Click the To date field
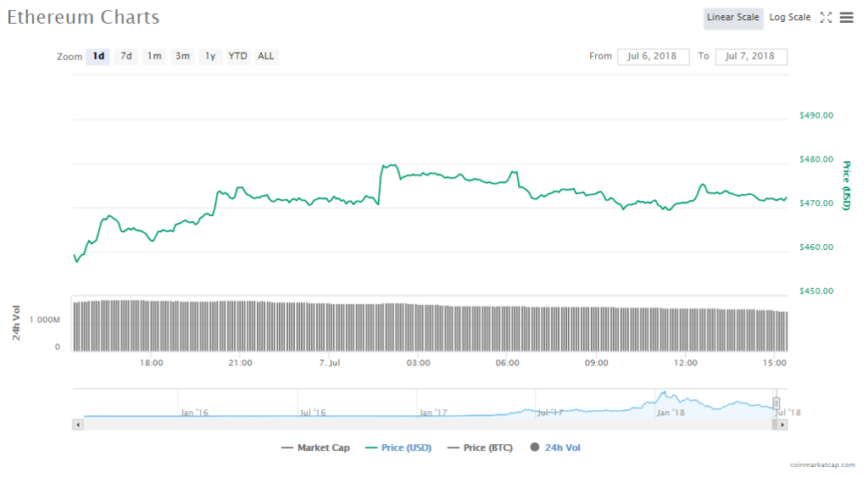The image size is (868, 478). point(751,57)
